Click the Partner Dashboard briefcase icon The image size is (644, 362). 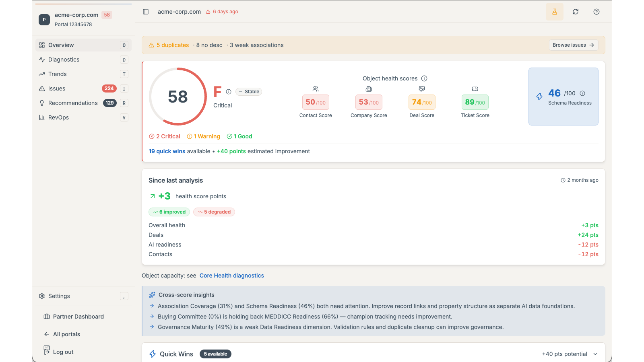pyautogui.click(x=47, y=317)
